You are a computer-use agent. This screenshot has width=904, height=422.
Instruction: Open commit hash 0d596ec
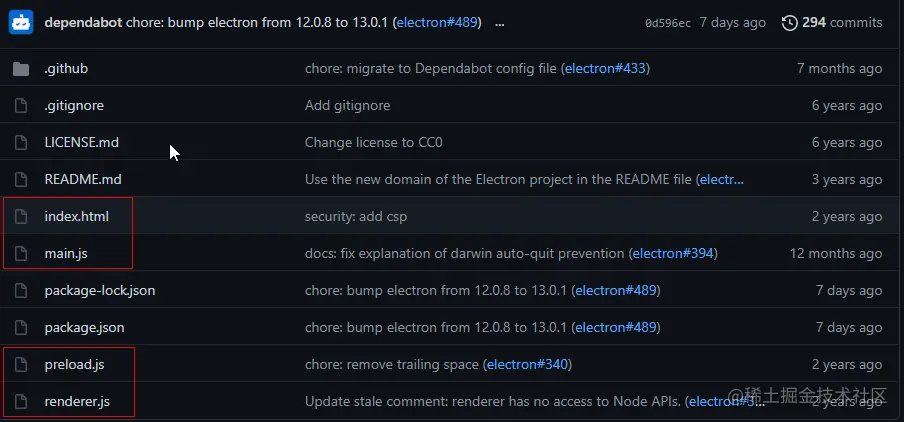pos(668,23)
